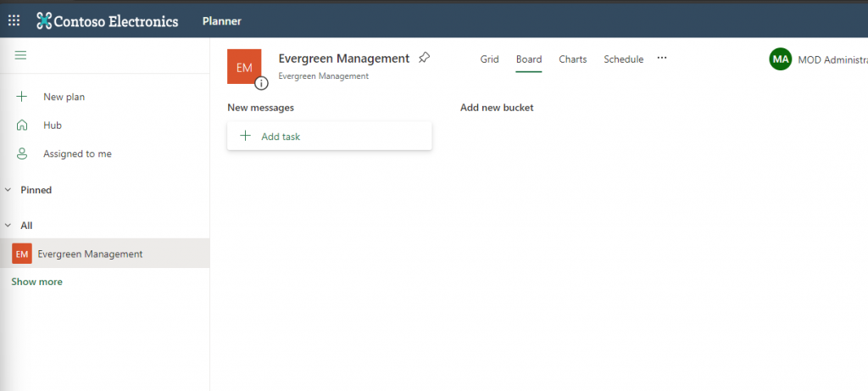Collapse the All plans section
The height and width of the screenshot is (391, 868).
tap(8, 226)
